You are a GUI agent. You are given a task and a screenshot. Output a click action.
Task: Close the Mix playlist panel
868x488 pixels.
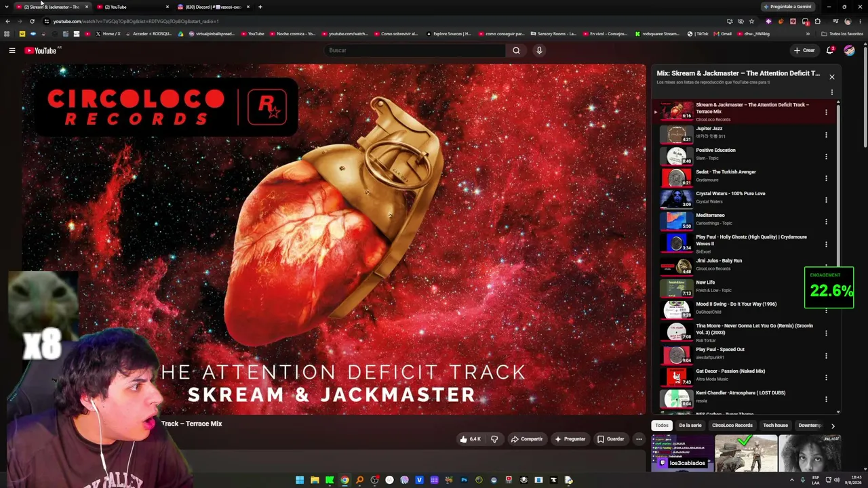point(832,77)
